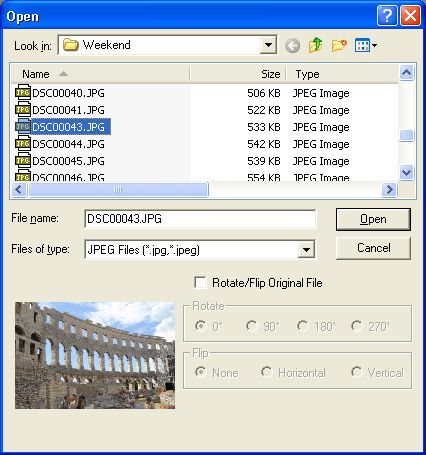Click the 542 KB size cell
This screenshot has height=455, width=426.
[x=264, y=144]
